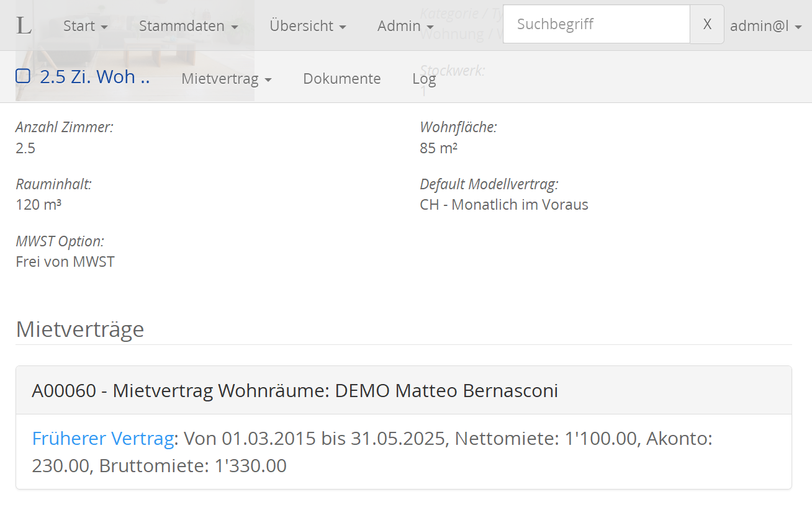Image resolution: width=812 pixels, height=510 pixels.
Task: Expand the Stammdaten menu
Action: click(189, 25)
